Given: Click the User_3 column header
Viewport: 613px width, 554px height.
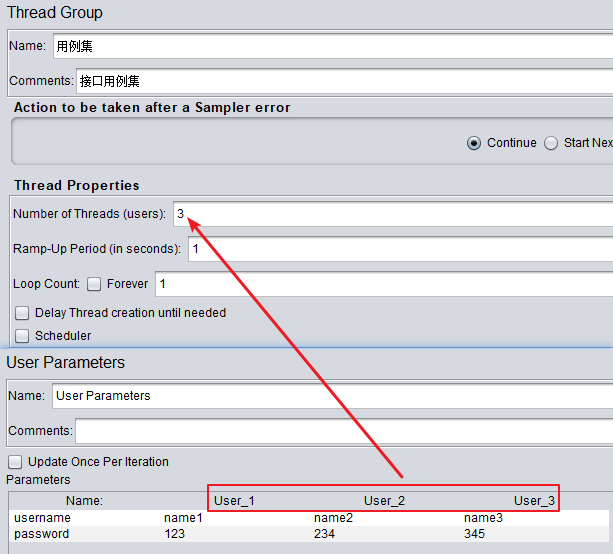Looking at the screenshot, I should [x=534, y=501].
